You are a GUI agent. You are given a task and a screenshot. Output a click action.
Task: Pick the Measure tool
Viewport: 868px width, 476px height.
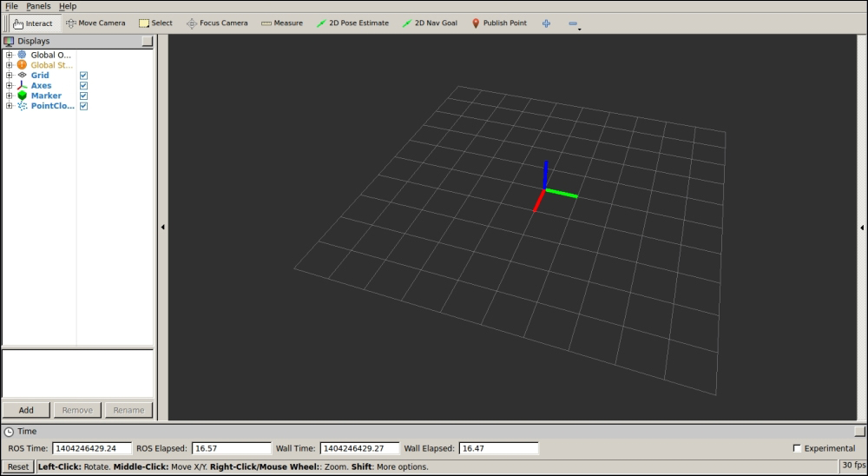pyautogui.click(x=282, y=23)
